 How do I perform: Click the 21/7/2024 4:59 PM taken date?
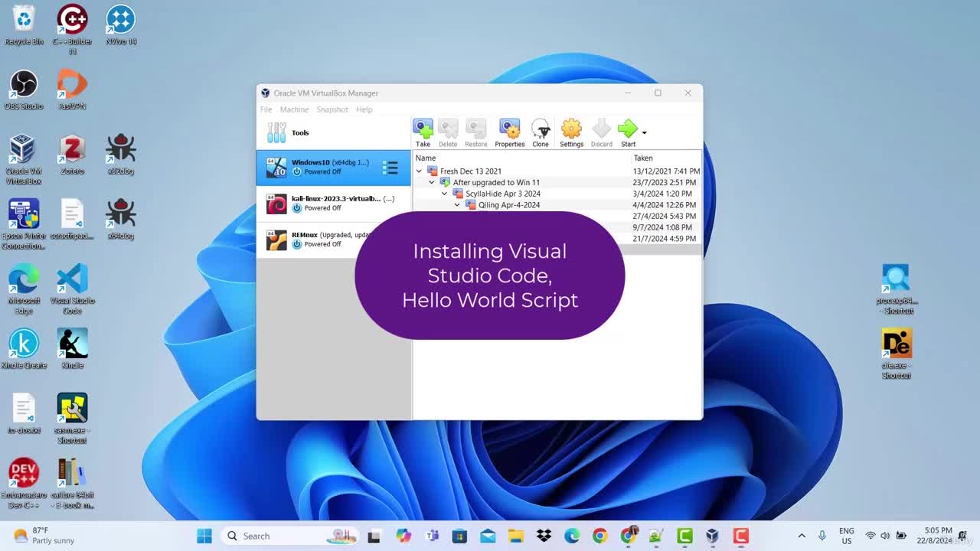click(x=665, y=239)
